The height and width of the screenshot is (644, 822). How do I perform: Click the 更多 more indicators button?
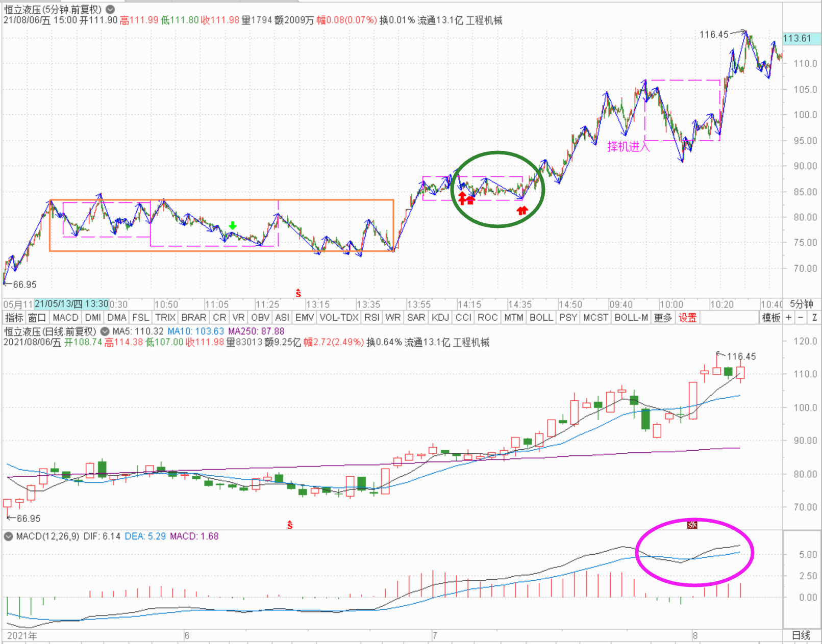663,318
